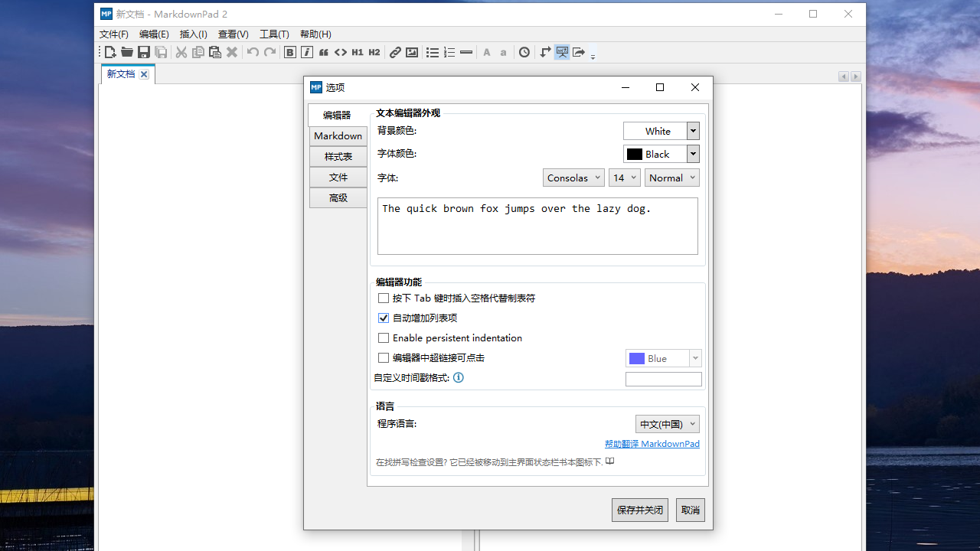Insert a blockquote using the toolbar icon
Viewport: 980px width, 551px height.
pyautogui.click(x=323, y=52)
